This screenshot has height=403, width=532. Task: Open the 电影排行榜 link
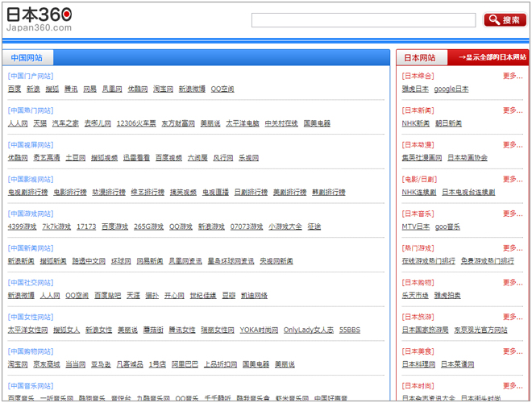70,193
